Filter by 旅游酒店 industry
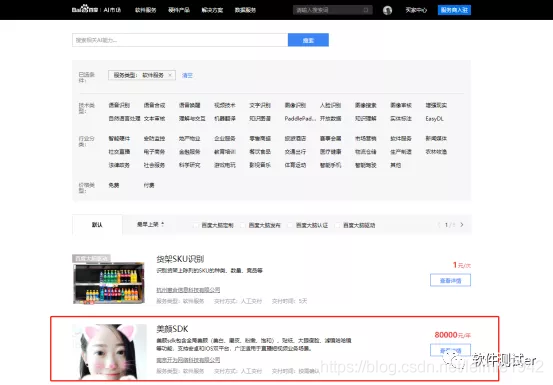Image resolution: width=553 pixels, height=385 pixels. (x=295, y=139)
